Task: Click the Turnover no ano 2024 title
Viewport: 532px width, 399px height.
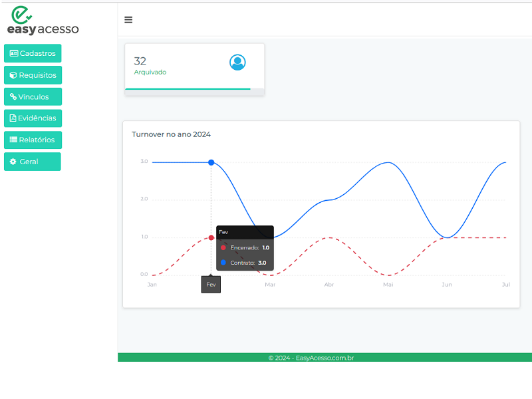Action: [171, 134]
